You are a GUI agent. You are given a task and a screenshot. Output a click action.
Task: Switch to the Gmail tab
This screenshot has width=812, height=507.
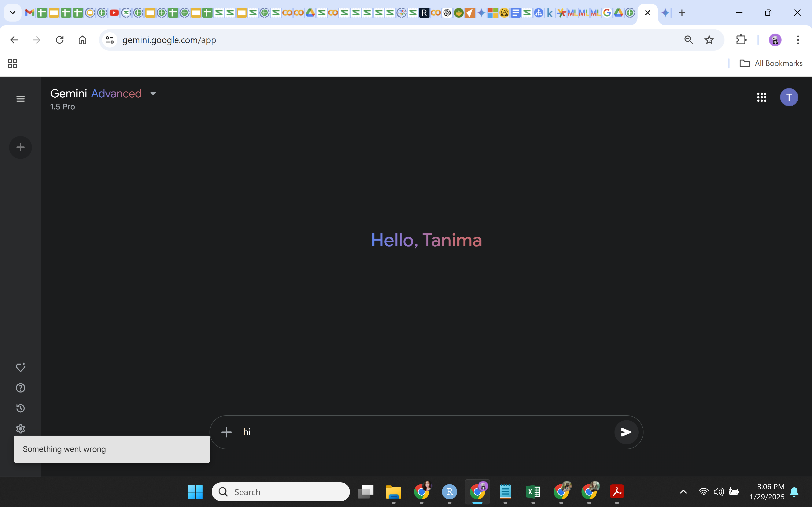click(x=30, y=13)
